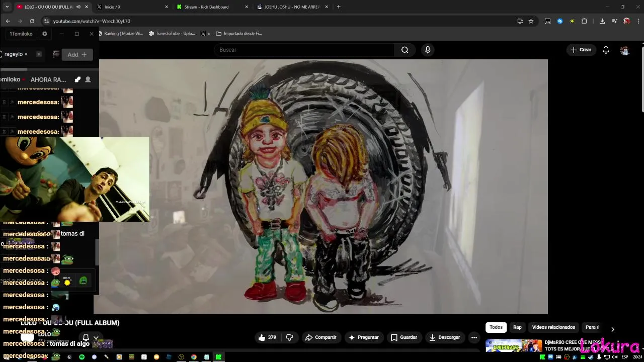This screenshot has height=362, width=644.
Task: Click the 1Tomiloko window title
Action: tap(21, 34)
